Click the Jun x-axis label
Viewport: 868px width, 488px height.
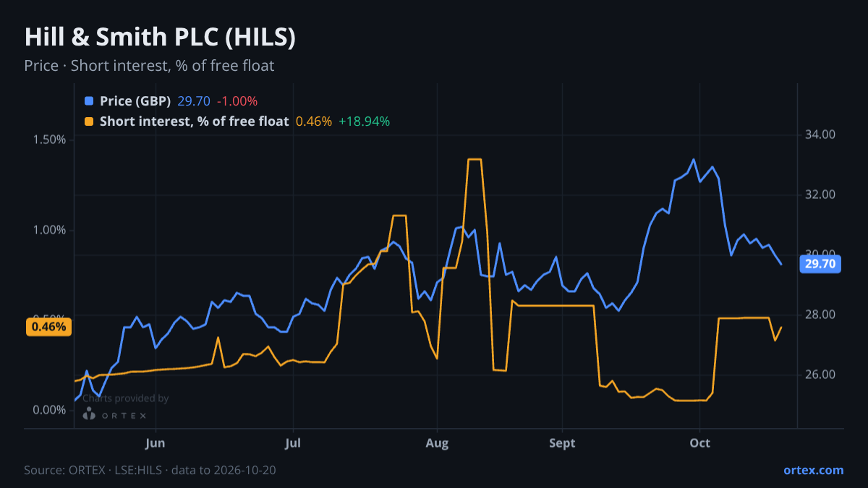156,443
